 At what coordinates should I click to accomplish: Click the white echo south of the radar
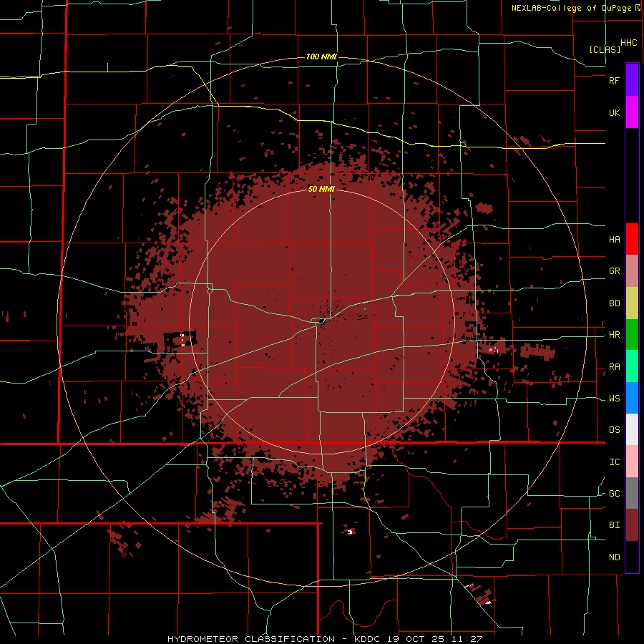(x=350, y=532)
